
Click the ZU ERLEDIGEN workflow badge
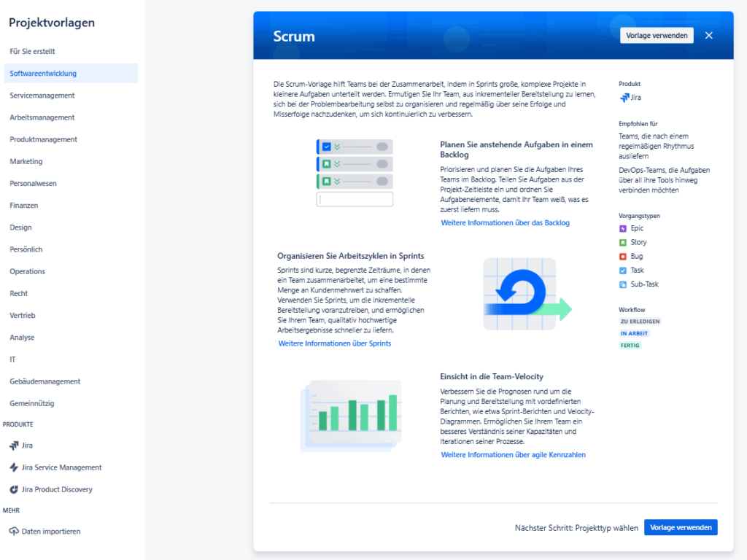[640, 321]
